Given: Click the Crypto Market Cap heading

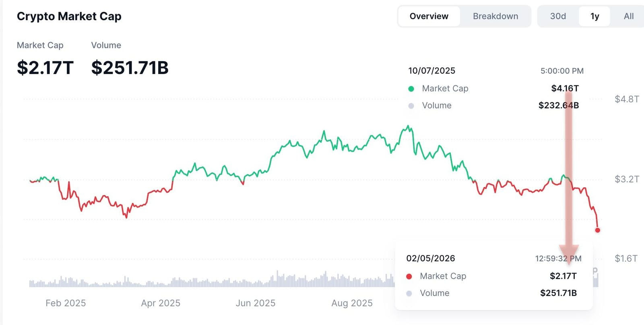Looking at the screenshot, I should tap(69, 17).
